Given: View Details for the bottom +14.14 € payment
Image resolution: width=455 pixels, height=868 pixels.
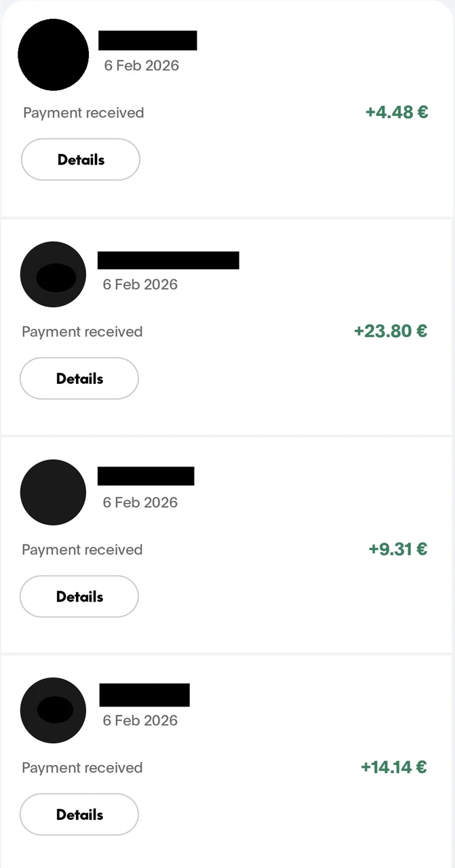Looking at the screenshot, I should click(x=79, y=814).
